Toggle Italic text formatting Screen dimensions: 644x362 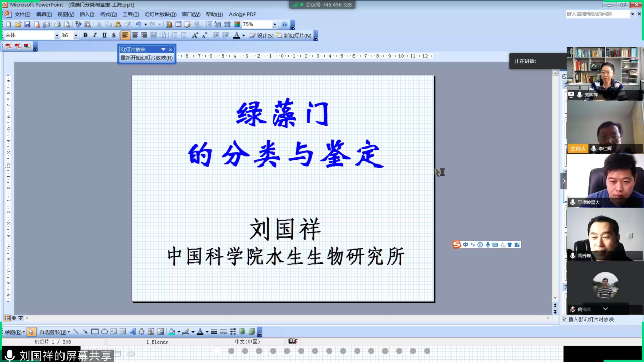point(94,36)
